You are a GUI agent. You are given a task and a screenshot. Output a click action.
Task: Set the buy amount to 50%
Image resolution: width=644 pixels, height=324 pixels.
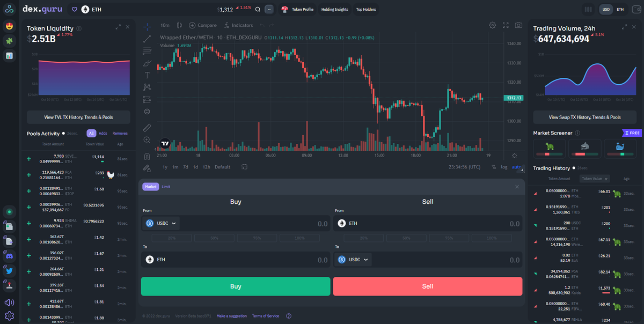214,238
